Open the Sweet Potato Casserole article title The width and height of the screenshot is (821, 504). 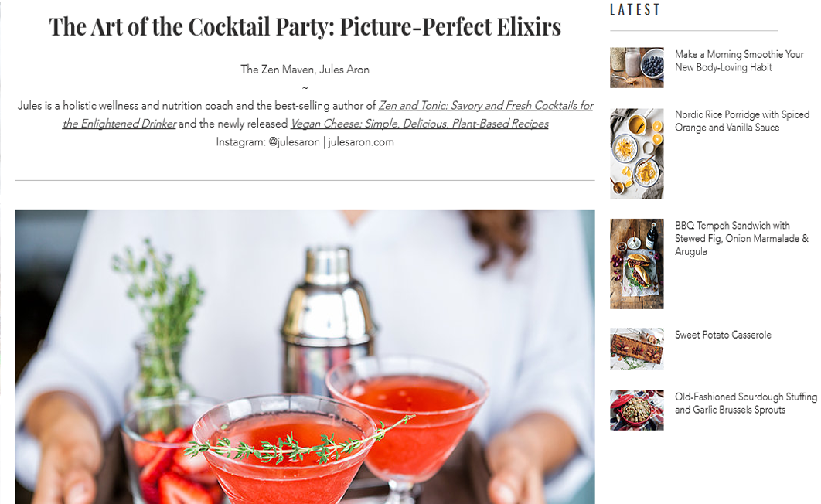click(723, 335)
